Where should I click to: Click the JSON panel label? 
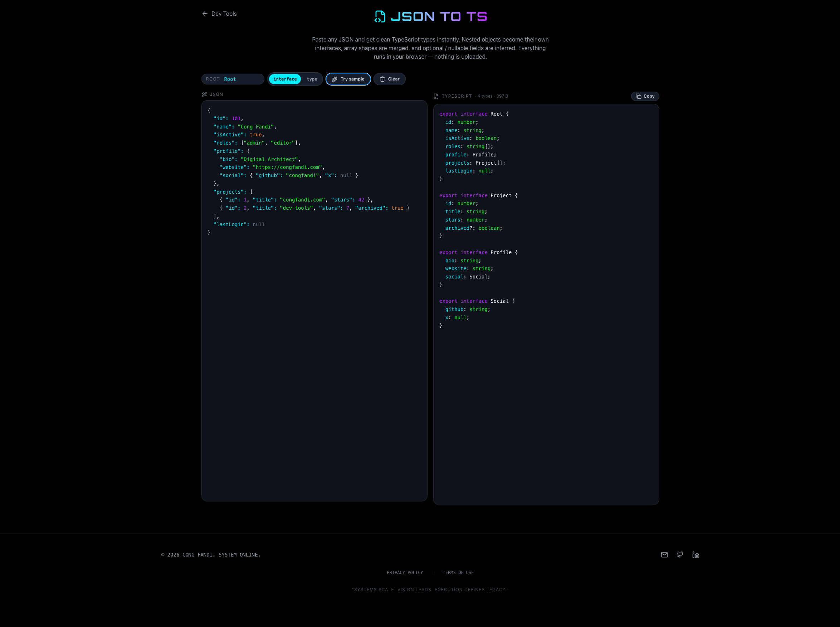[x=216, y=94]
